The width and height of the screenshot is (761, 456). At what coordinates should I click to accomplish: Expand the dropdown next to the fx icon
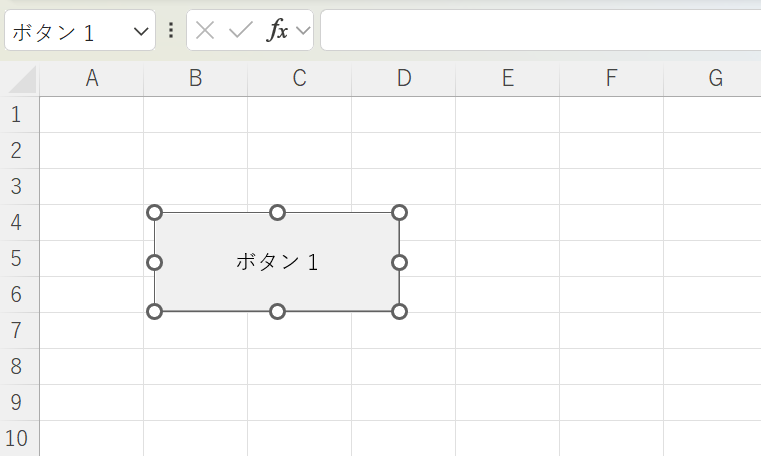tap(303, 31)
